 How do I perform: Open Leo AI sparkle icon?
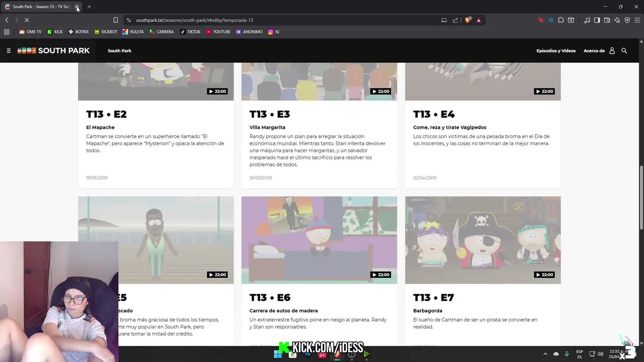pyautogui.click(x=617, y=20)
